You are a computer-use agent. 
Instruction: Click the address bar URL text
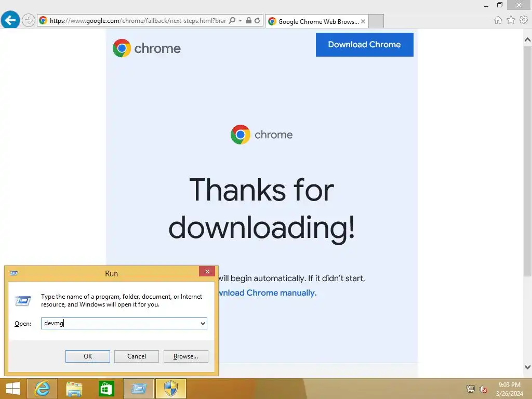coord(138,21)
